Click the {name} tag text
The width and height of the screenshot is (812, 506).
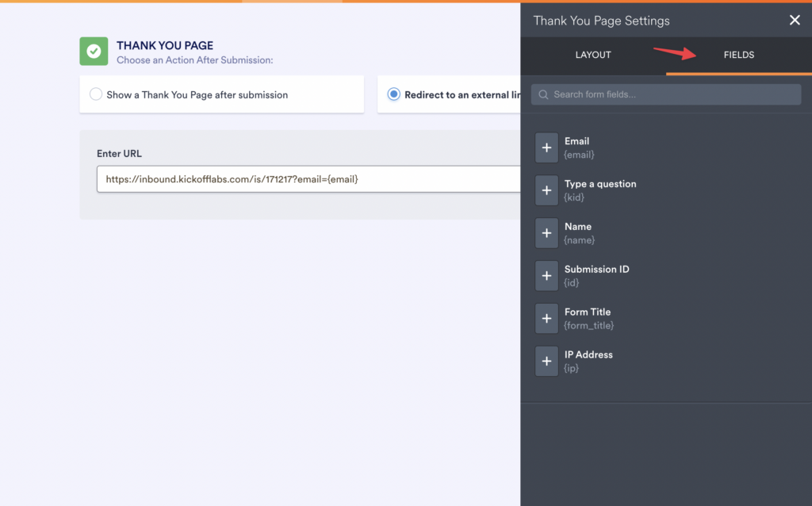tap(579, 240)
